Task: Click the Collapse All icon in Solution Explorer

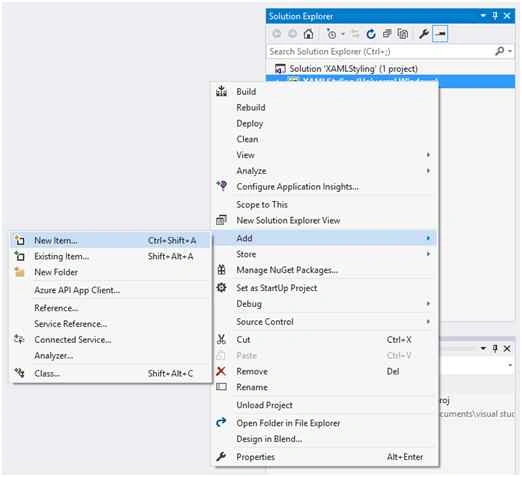Action: coord(387,34)
